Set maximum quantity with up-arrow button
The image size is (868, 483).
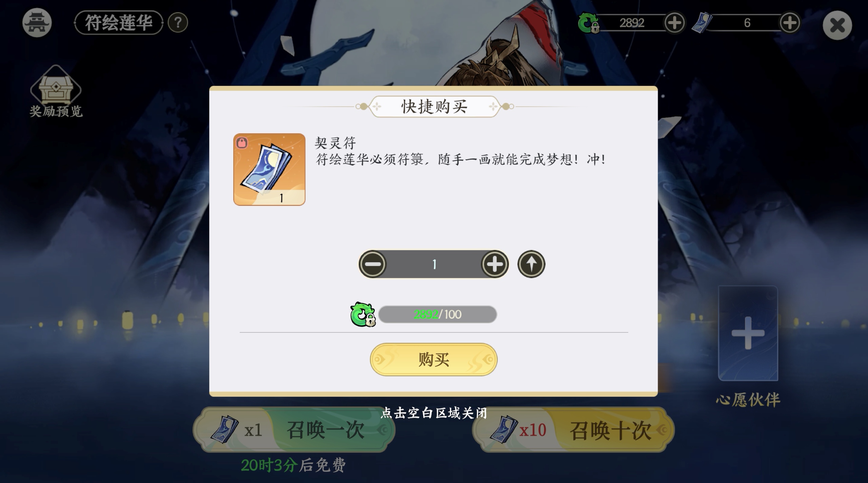click(531, 264)
